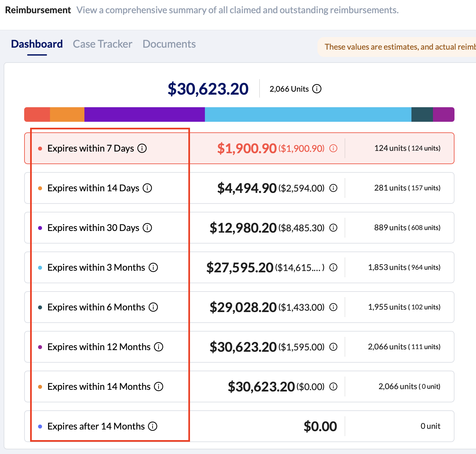The image size is (476, 454).
Task: Switch to the Case Tracker tab
Action: pyautogui.click(x=102, y=44)
